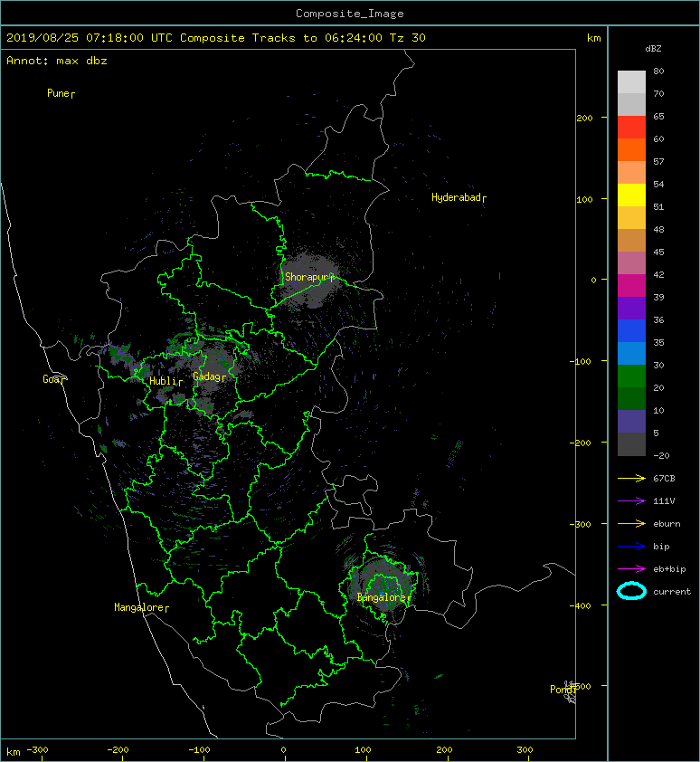The image size is (700, 762).
Task: Select the Hyderabad city label
Action: point(456,197)
